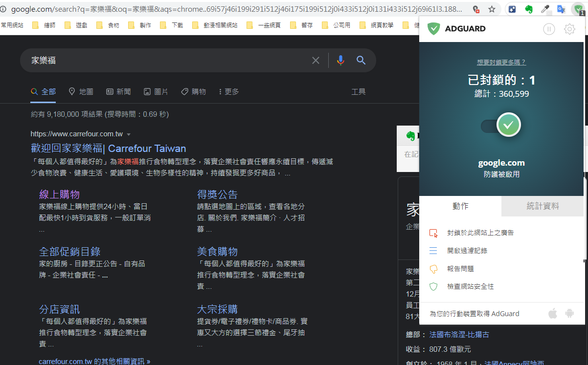Select the 全部 search tab

pos(43,91)
